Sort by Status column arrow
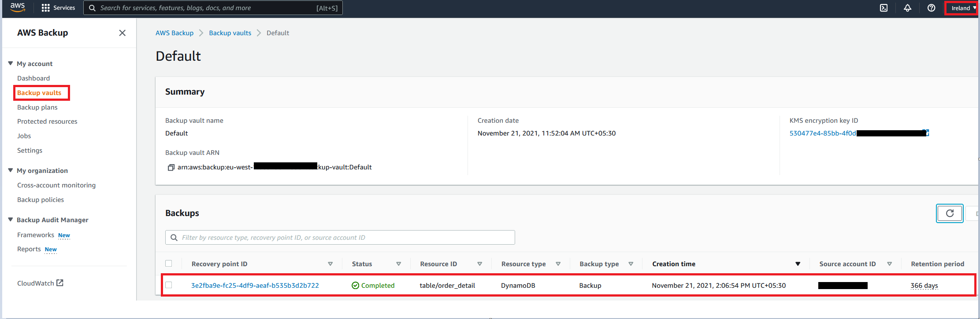 398,264
